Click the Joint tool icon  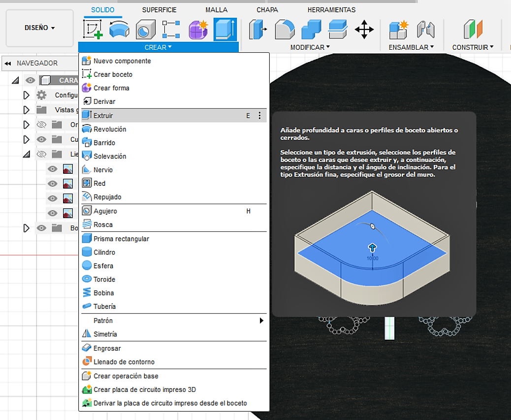point(426,30)
